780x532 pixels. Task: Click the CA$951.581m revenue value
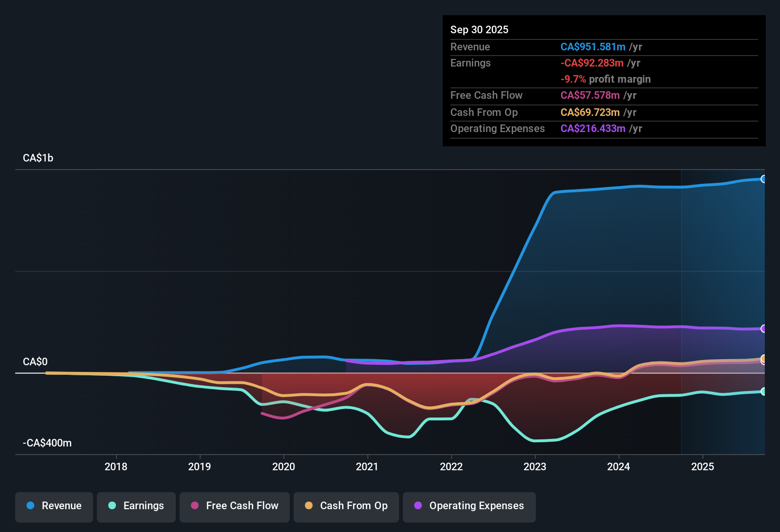pyautogui.click(x=593, y=47)
